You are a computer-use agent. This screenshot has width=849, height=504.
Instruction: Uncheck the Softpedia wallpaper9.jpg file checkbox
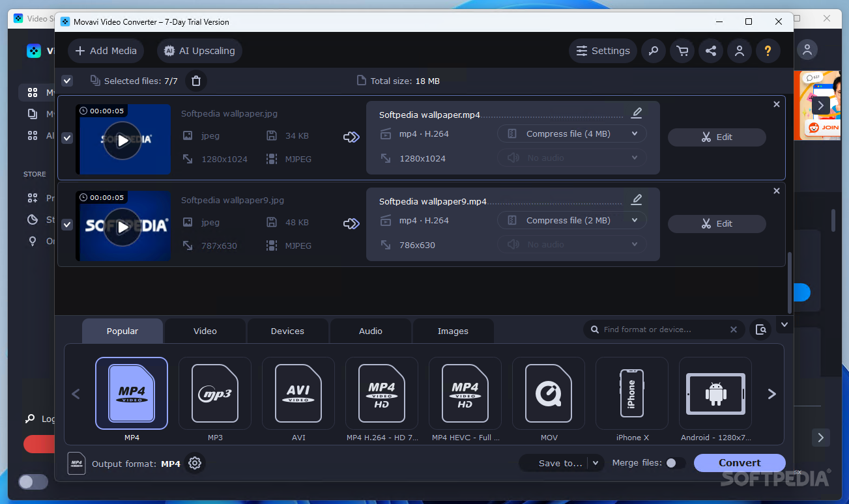[x=66, y=225]
